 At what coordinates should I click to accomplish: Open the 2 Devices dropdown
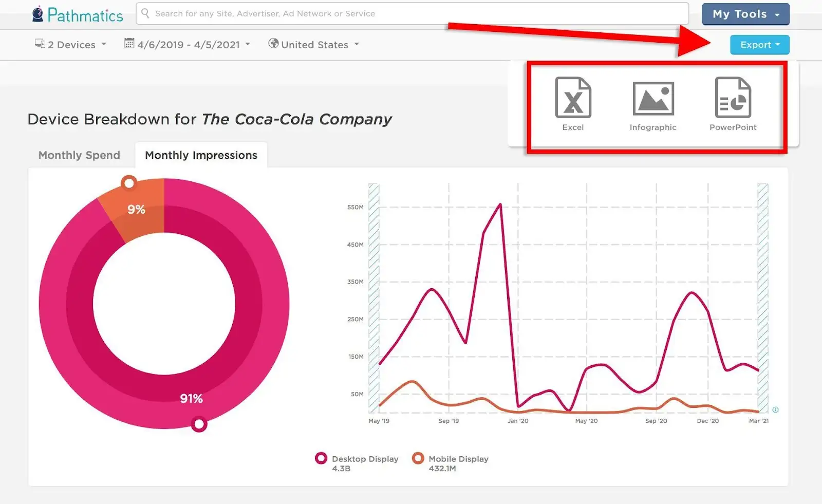(70, 44)
